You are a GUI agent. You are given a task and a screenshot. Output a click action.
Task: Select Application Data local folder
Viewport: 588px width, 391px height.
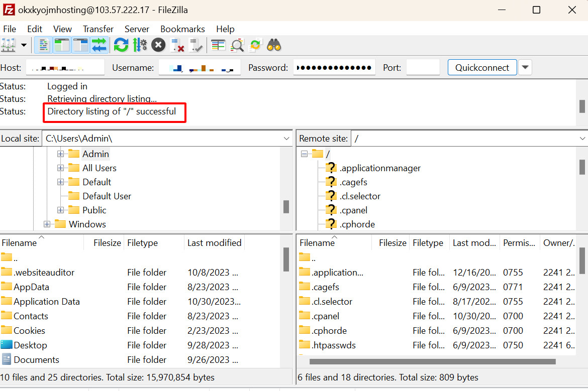47,302
